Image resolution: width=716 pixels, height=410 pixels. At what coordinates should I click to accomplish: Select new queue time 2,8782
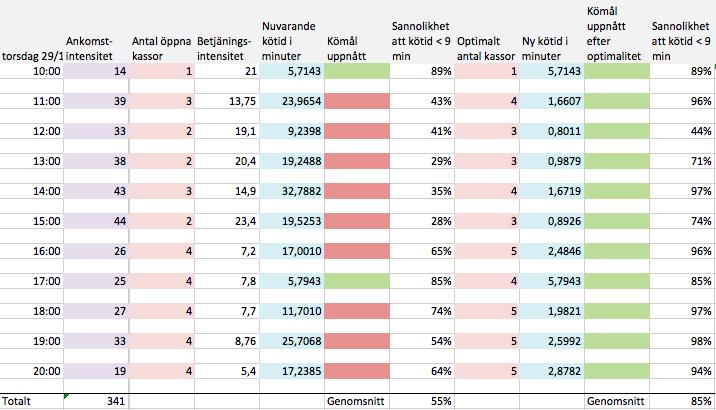[x=552, y=371]
